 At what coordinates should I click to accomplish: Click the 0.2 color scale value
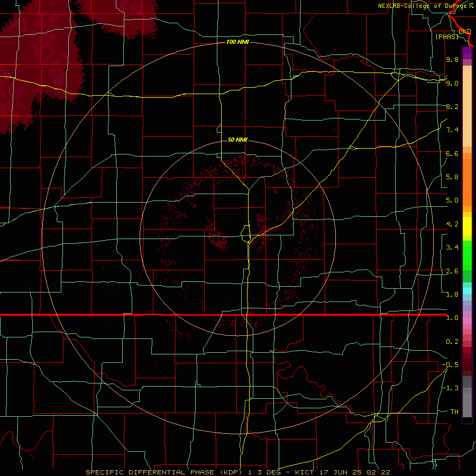tap(452, 342)
